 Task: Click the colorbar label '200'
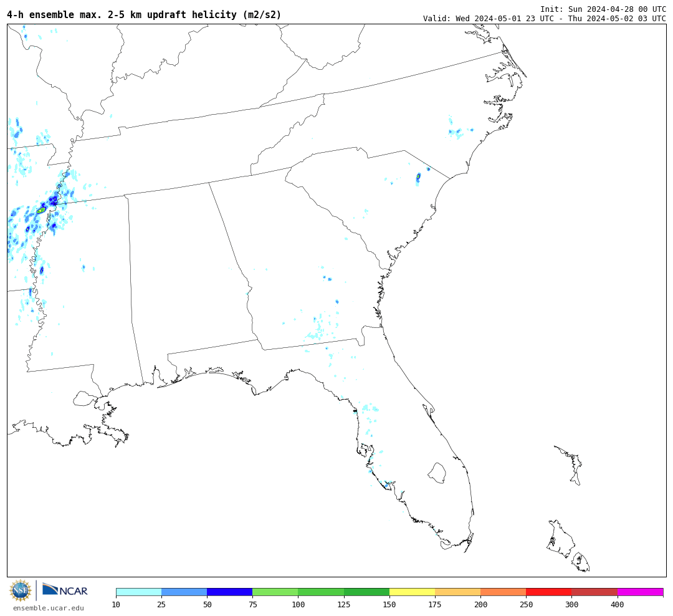click(x=480, y=605)
